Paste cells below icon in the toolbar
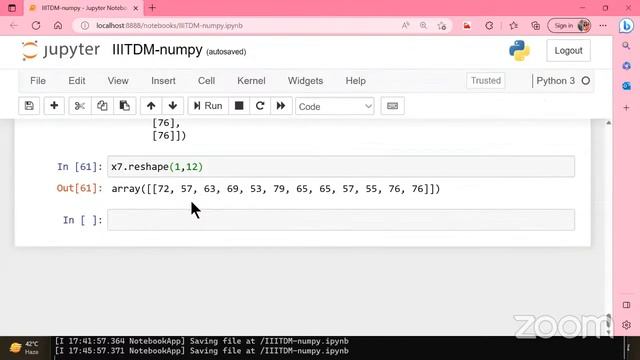 (x=124, y=106)
